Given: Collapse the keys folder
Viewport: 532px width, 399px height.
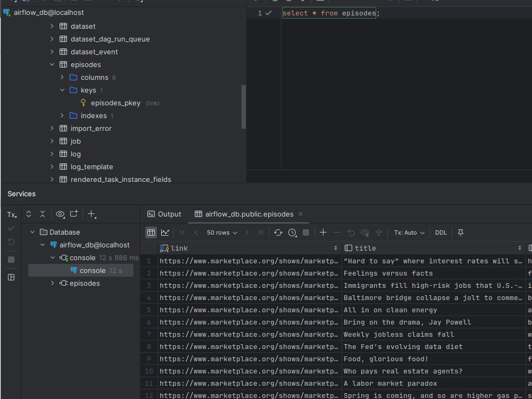Looking at the screenshot, I should point(62,90).
